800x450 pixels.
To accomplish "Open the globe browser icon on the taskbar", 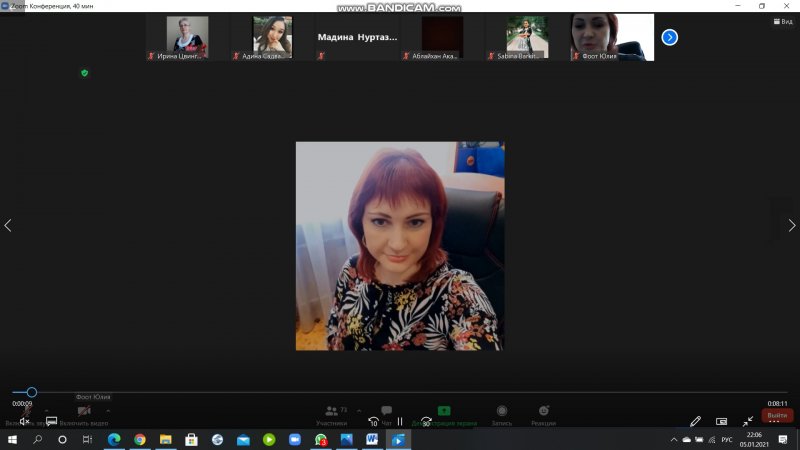I will tap(217, 439).
